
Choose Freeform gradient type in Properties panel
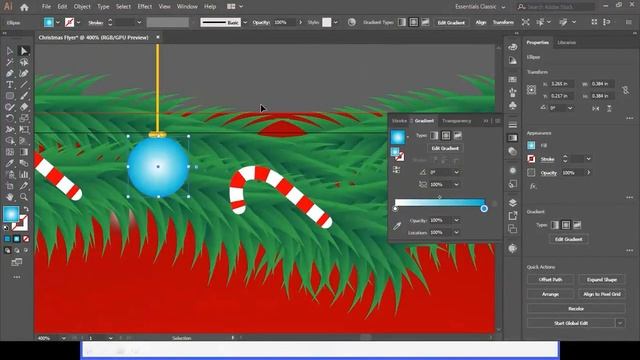pyautogui.click(x=577, y=225)
